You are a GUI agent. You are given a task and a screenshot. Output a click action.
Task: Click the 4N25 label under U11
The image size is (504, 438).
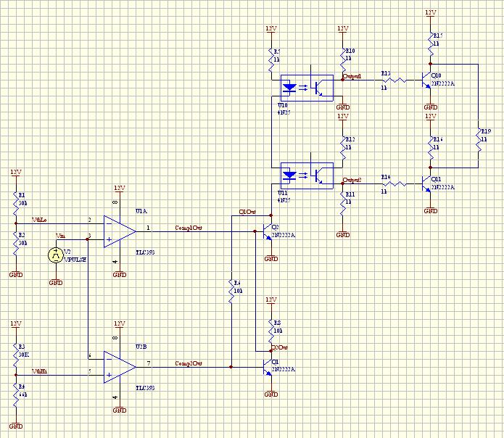coord(284,200)
